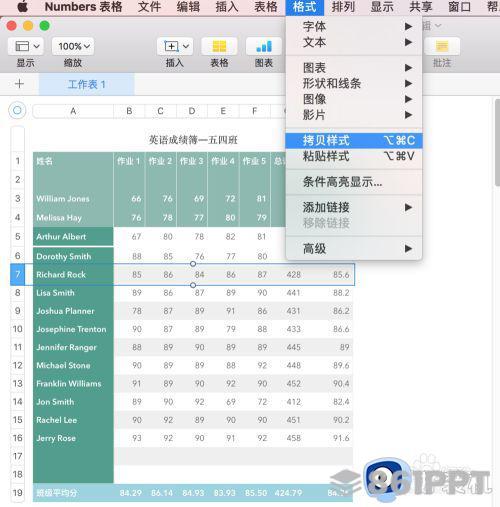Close the open 格式 menu

pos(304,7)
